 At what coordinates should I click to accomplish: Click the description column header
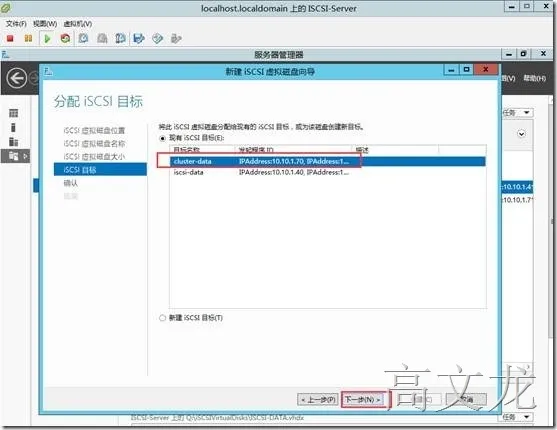395,150
